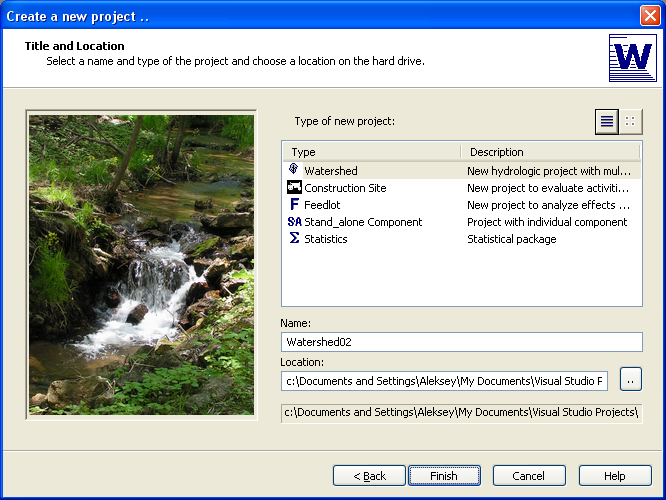Image resolution: width=666 pixels, height=500 pixels.
Task: Click the W application logo
Action: pos(633,58)
